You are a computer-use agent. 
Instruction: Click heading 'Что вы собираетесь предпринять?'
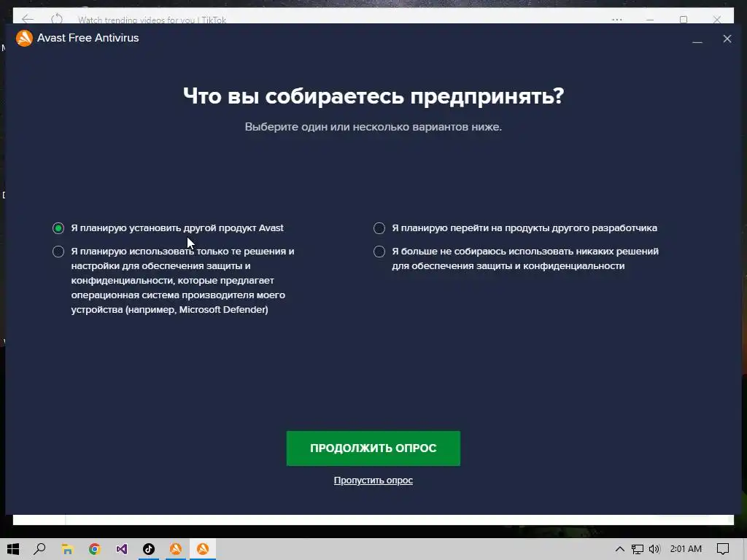(x=373, y=96)
